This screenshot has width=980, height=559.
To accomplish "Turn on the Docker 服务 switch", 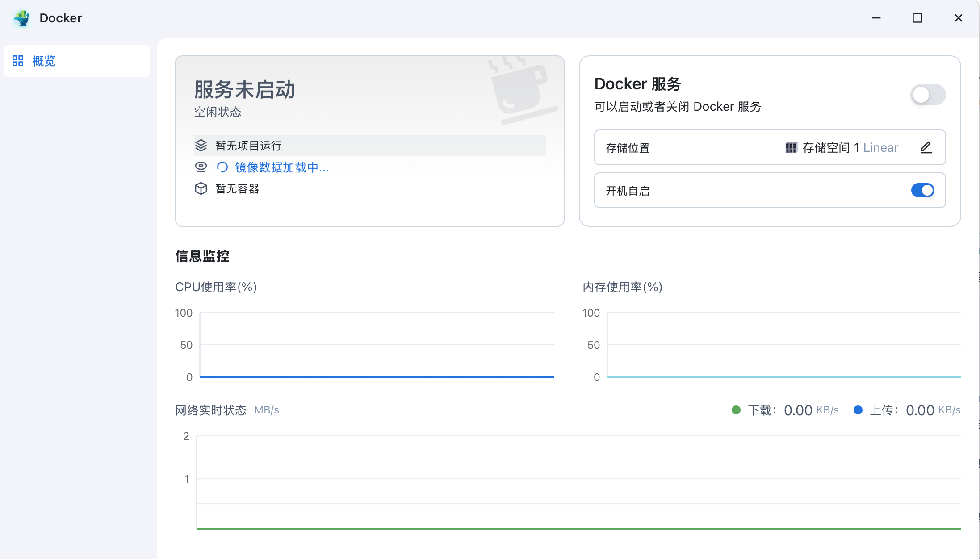I will (928, 95).
